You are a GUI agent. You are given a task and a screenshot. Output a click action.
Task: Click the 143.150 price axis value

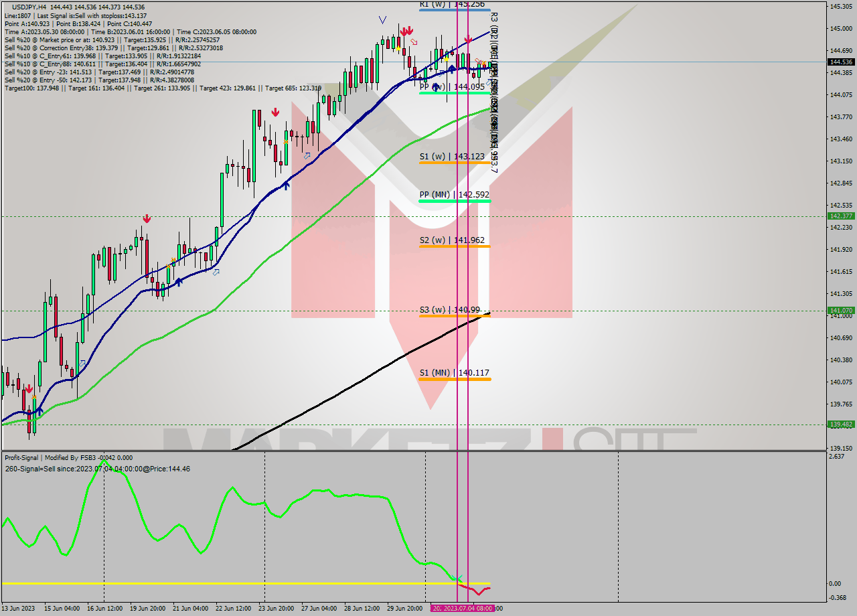(x=840, y=161)
